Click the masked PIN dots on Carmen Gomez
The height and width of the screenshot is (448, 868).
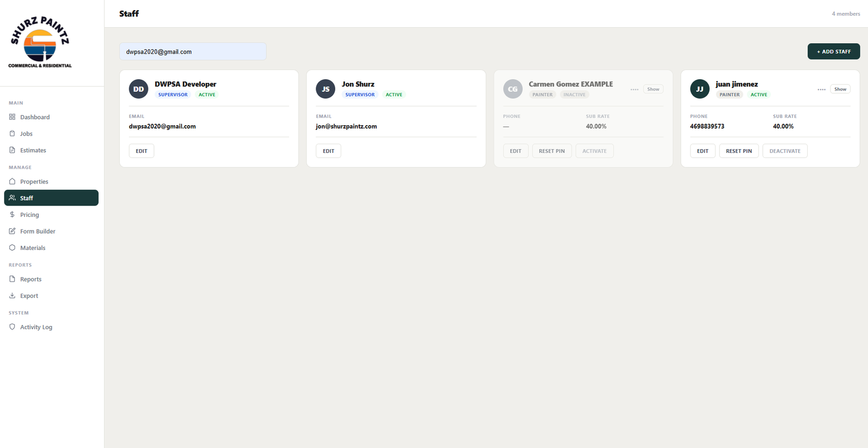coord(634,89)
